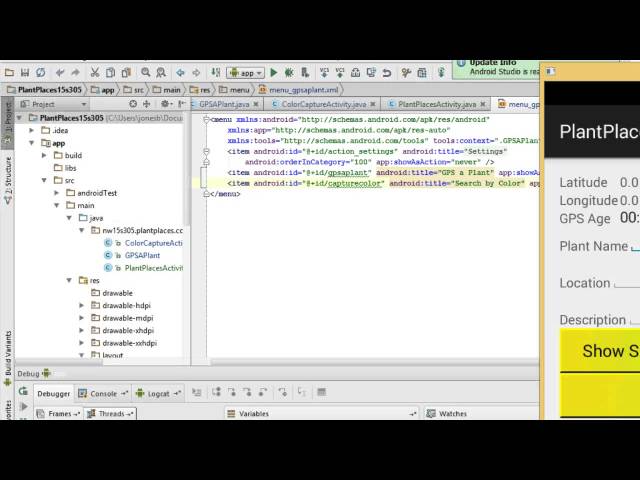Click the collapse all icon in Project panel
The image size is (640, 480).
[x=146, y=104]
